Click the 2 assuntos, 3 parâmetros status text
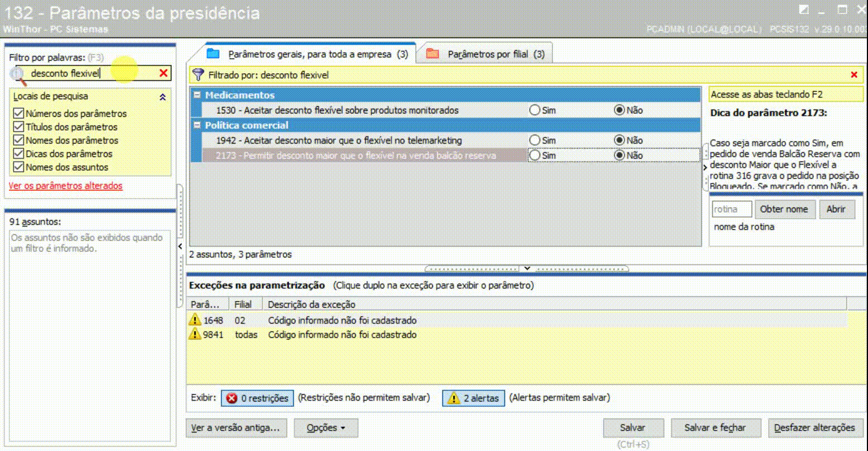This screenshot has width=868, height=451. (x=240, y=254)
